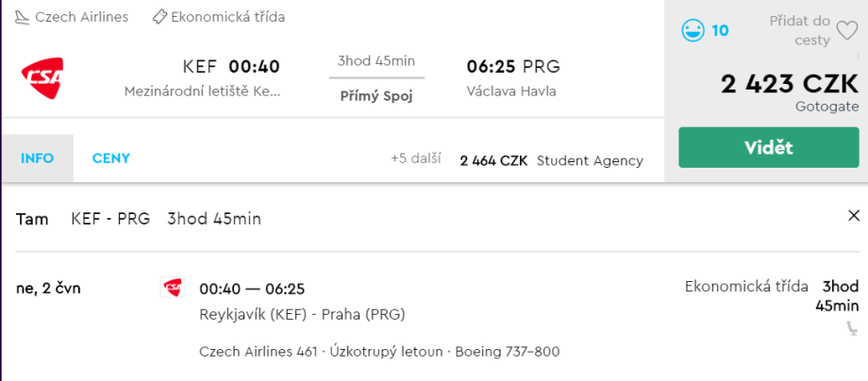
Task: Click the rating score 10
Action: [x=720, y=30]
